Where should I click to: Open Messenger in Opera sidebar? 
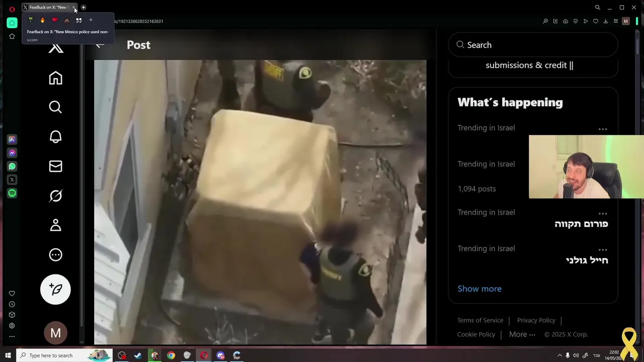(x=12, y=153)
